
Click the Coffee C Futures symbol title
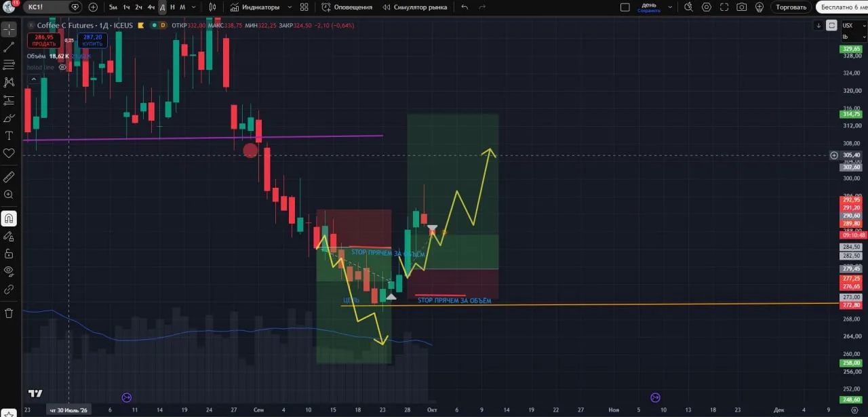[66, 25]
